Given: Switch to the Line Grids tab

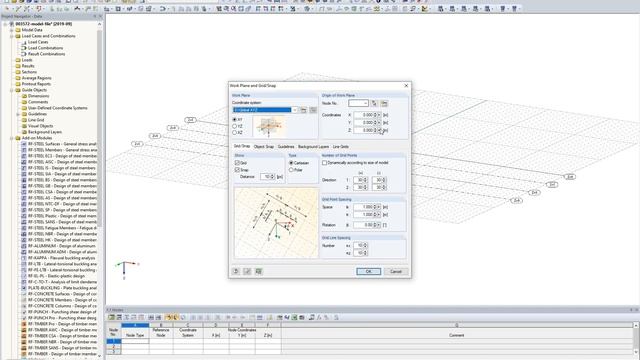Looking at the screenshot, I should tap(341, 147).
